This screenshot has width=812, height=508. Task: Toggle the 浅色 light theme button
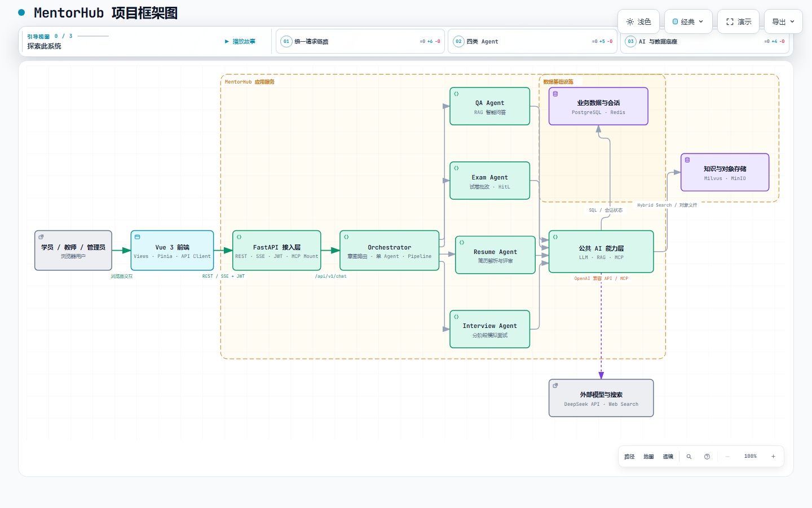click(x=638, y=22)
